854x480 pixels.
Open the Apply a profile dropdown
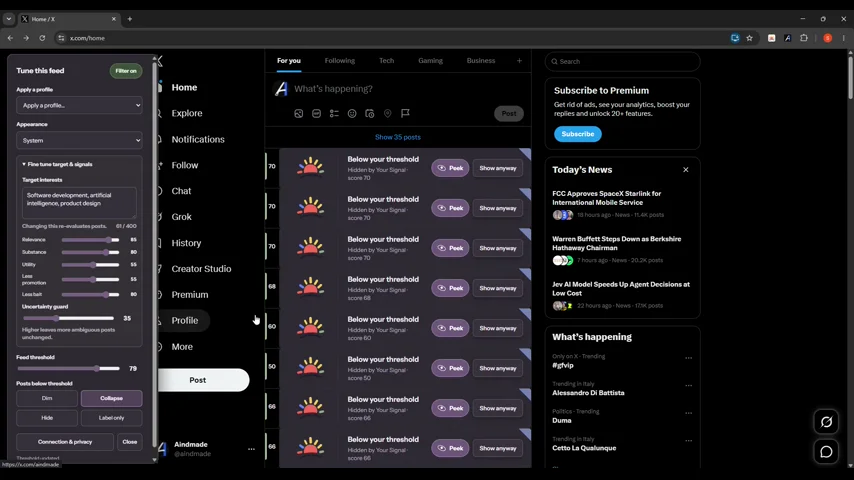80,105
